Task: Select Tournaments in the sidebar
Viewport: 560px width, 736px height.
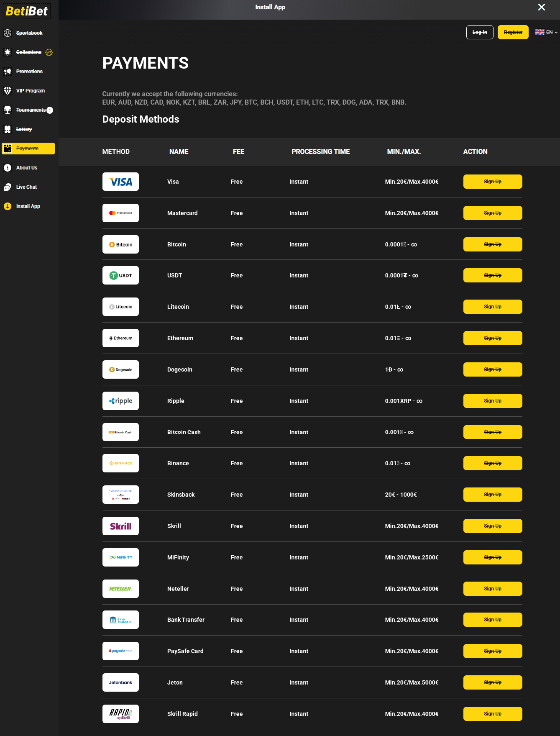Action: click(x=31, y=110)
